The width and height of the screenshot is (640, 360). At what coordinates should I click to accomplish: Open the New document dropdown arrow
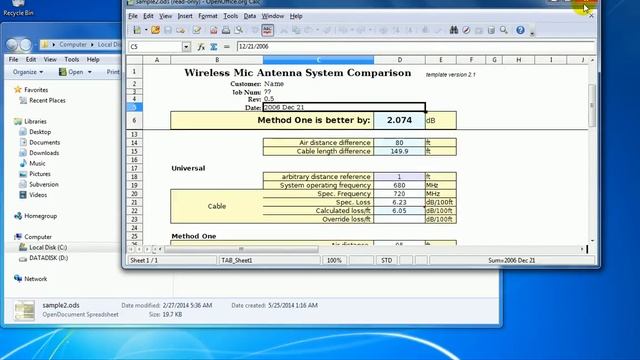tap(146, 30)
